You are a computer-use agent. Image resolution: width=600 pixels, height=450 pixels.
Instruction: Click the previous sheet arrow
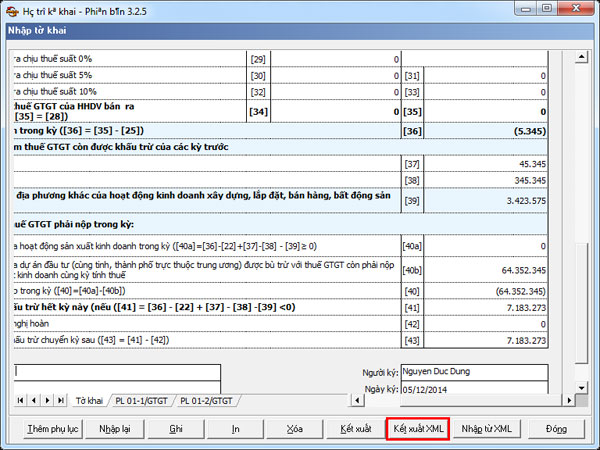click(34, 401)
